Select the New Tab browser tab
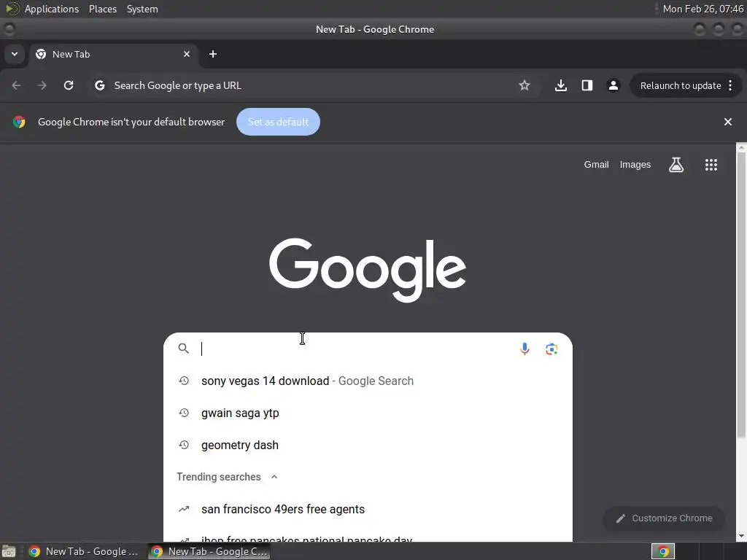Viewport: 747px width, 560px height. 113,54
